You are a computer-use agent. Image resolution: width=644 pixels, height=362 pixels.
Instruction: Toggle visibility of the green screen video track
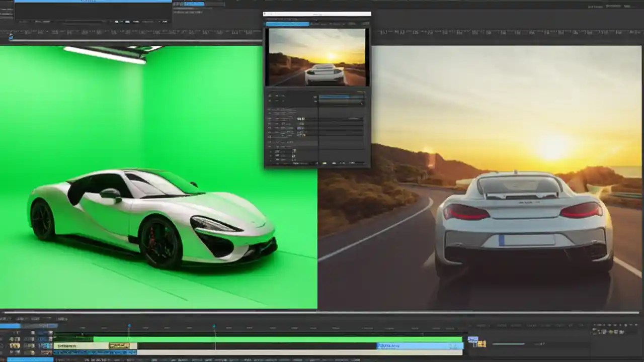(15, 338)
